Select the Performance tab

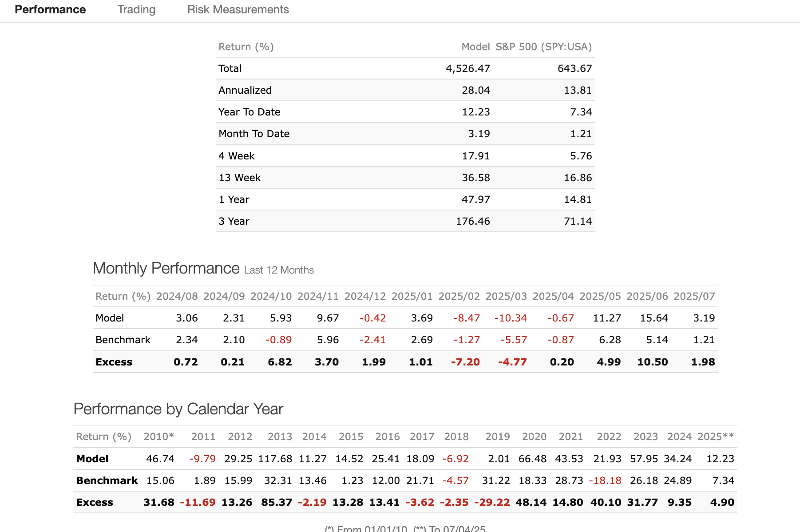point(50,10)
